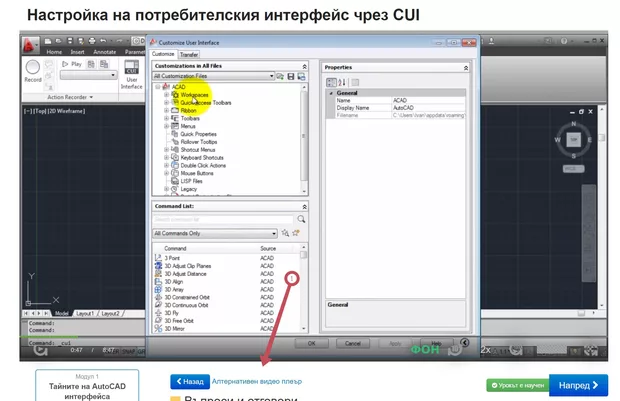Viewport: 620px width, 401px height.
Task: Click the load partial customization file icon
Action: [x=280, y=76]
